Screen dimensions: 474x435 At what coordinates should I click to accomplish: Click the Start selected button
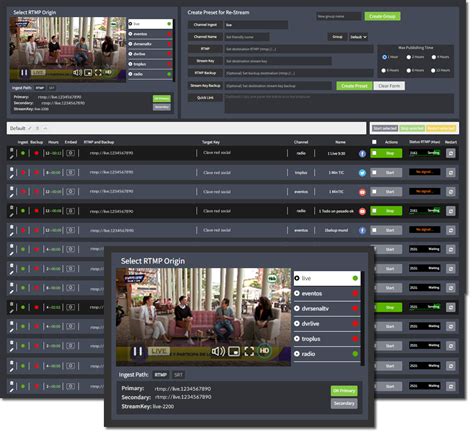(385, 128)
